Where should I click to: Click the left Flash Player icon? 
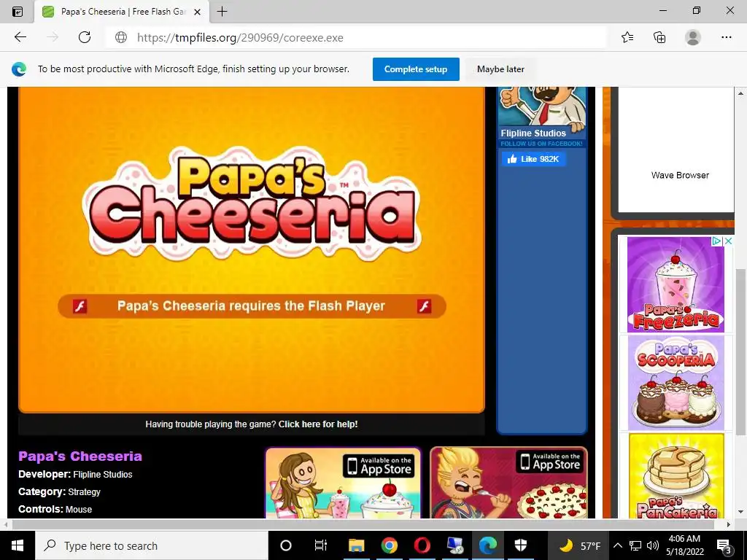(x=80, y=306)
